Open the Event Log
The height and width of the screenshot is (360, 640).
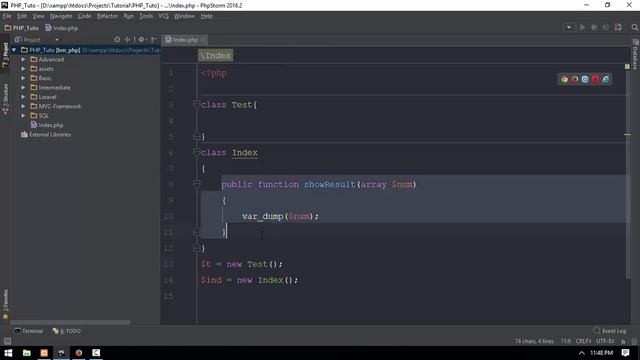(610, 331)
